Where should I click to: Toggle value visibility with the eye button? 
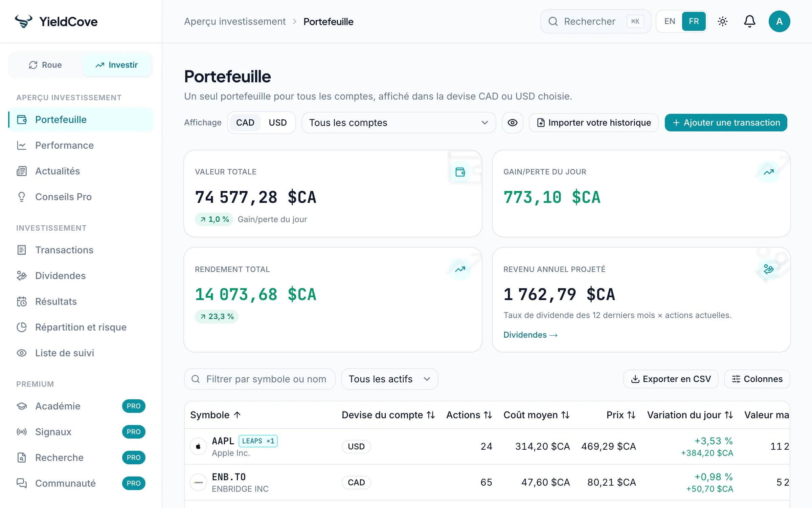(513, 123)
